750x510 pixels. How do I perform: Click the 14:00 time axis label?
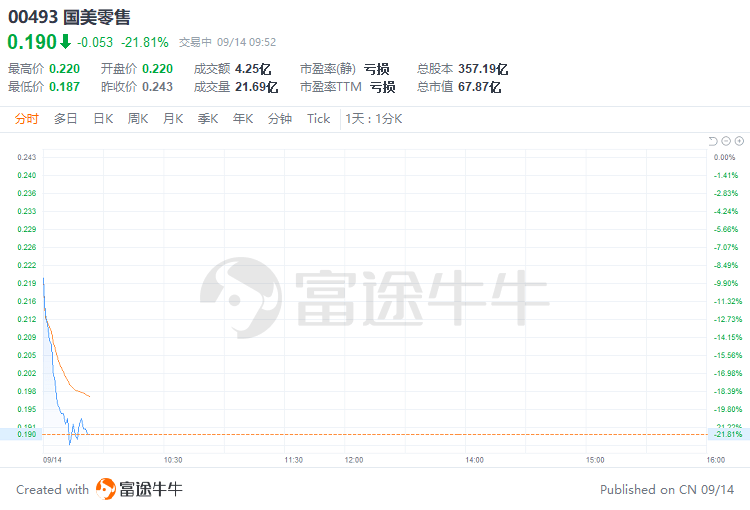(474, 460)
